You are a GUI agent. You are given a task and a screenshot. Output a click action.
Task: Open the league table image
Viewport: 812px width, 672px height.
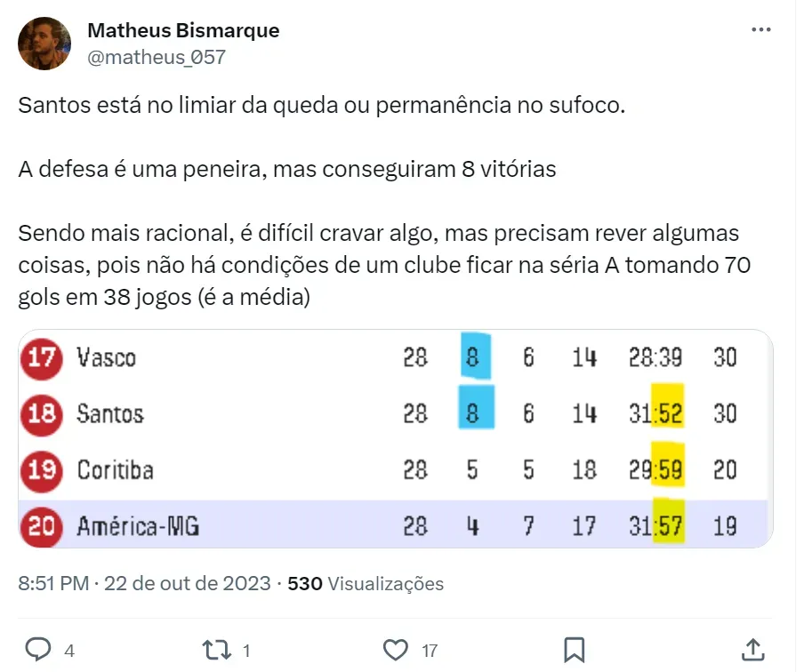coord(395,439)
